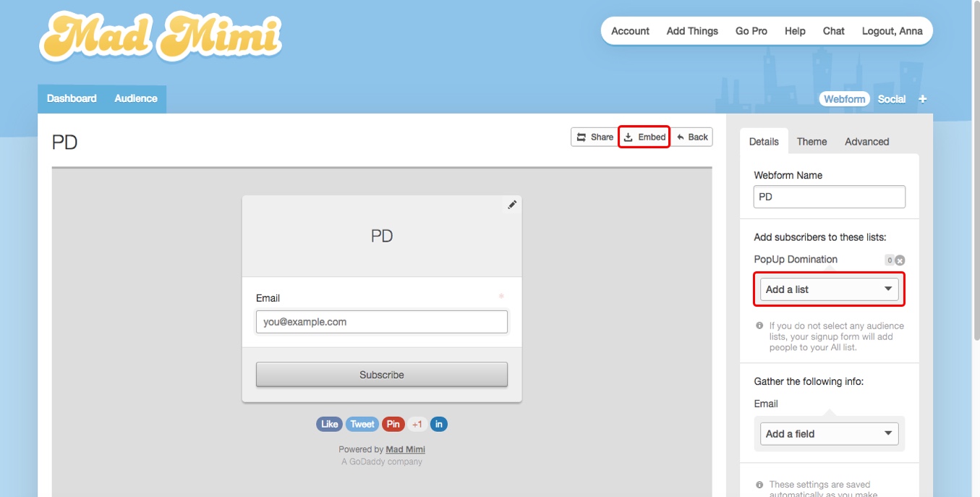Click the PopUp Domination list name
The image size is (980, 497).
pos(796,259)
